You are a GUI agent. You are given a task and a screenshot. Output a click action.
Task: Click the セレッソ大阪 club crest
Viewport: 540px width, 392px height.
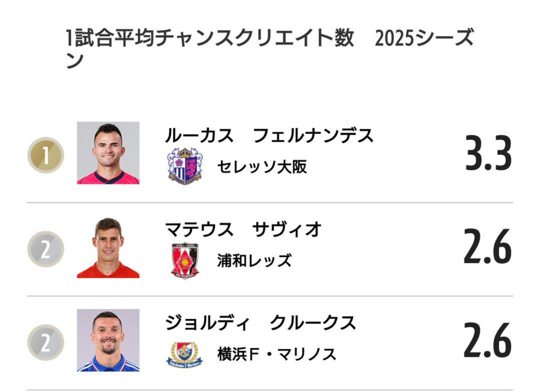185,166
